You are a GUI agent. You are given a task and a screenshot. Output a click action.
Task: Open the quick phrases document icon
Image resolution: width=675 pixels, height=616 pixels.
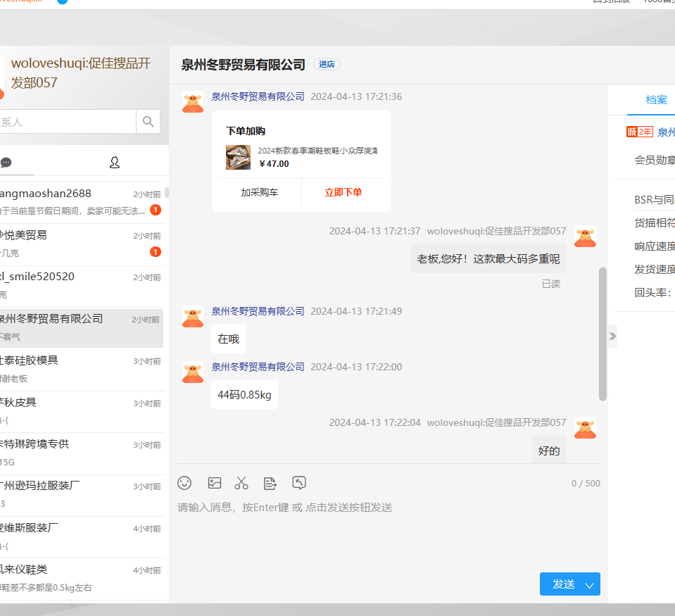point(270,483)
